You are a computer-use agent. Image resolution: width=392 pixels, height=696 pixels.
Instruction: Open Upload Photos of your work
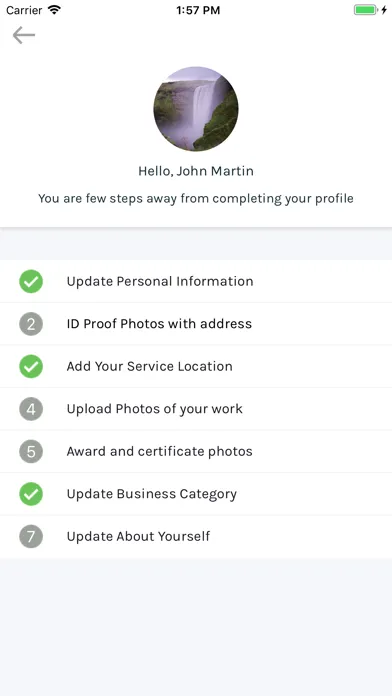coord(196,409)
